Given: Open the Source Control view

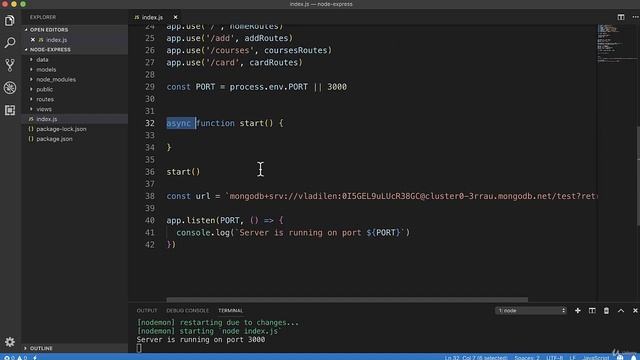Looking at the screenshot, I should coord(10,65).
